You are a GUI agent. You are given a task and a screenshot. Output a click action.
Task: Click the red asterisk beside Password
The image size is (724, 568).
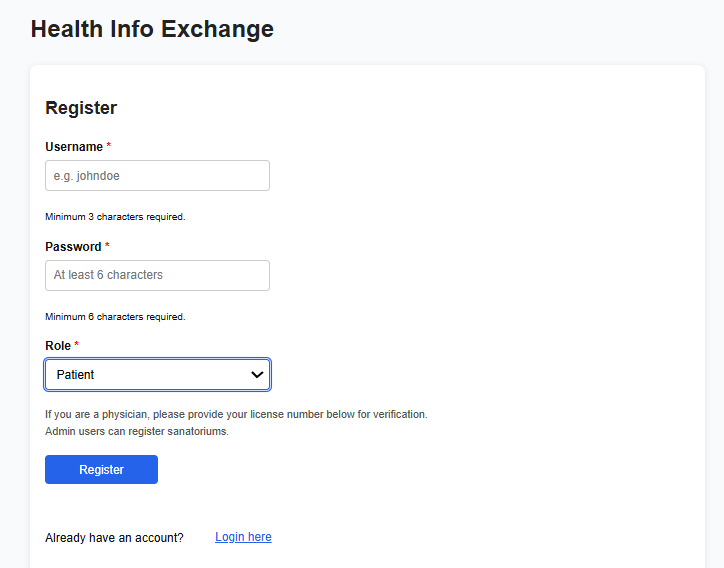tap(107, 247)
